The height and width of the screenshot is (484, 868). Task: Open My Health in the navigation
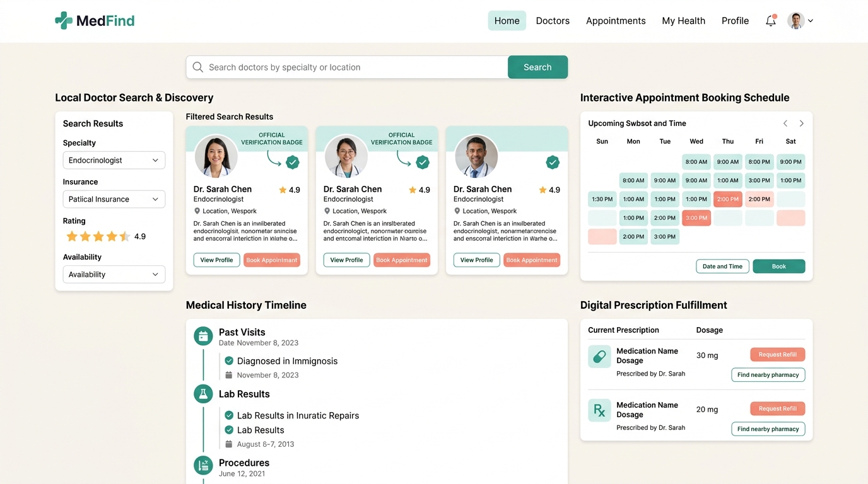(684, 21)
